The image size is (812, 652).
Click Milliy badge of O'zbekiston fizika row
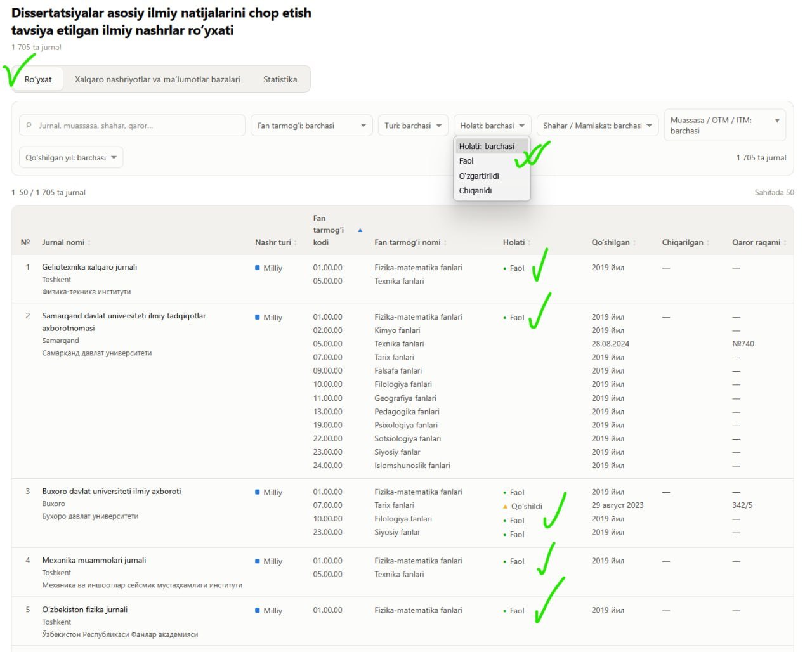click(269, 611)
